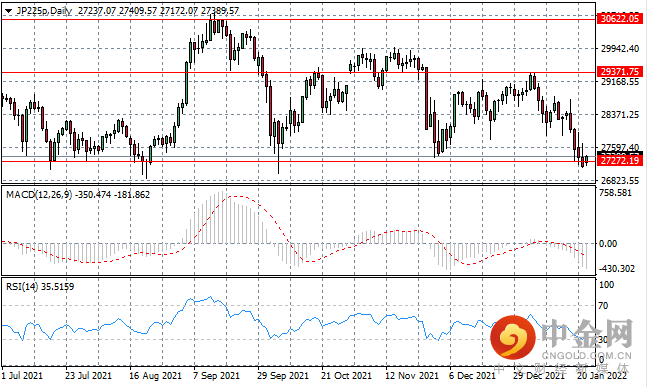This screenshot has height=387, width=647.
Task: Click the RSI(14) indicator label
Action: click(23, 287)
